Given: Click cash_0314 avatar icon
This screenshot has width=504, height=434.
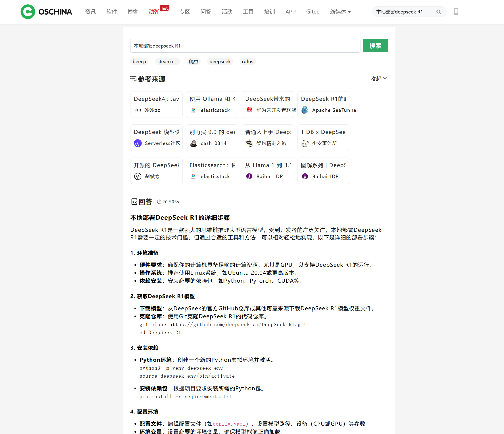Looking at the screenshot, I should [x=194, y=143].
